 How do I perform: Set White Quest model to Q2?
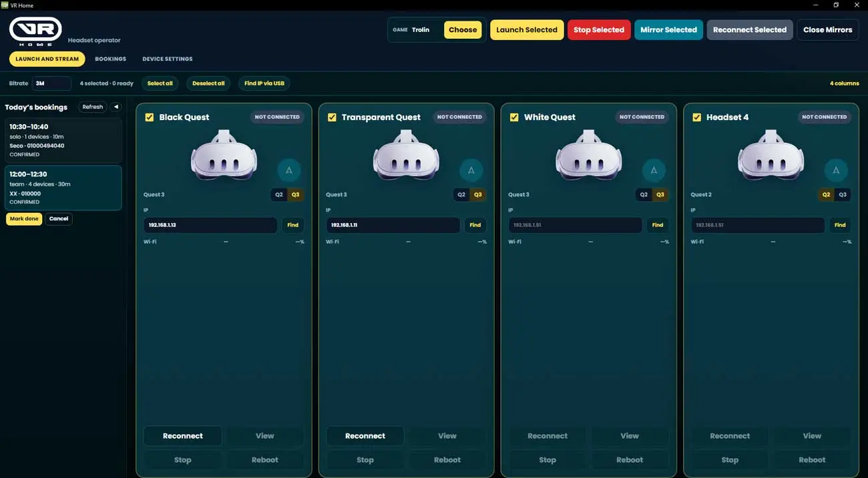click(644, 195)
